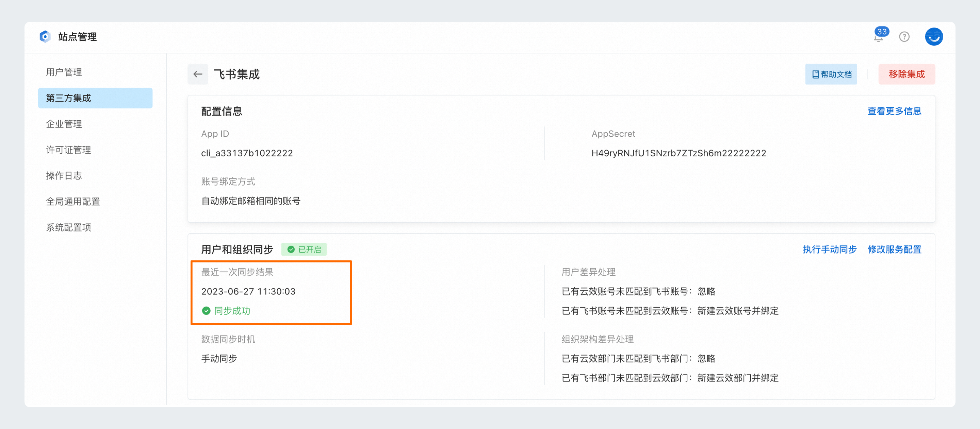Click the 已开启 status badge
Viewport: 980px width, 429px height.
point(304,249)
